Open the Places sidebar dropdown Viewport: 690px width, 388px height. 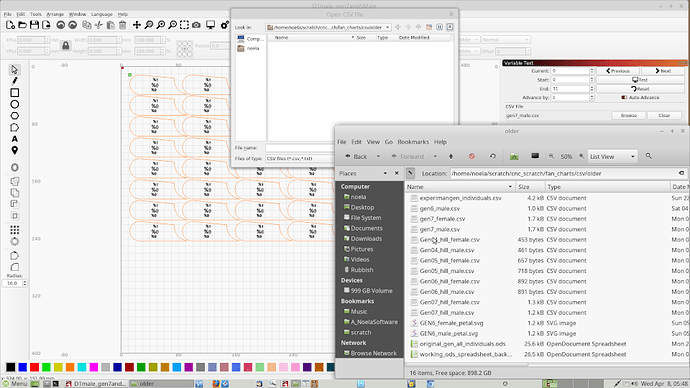pos(385,173)
